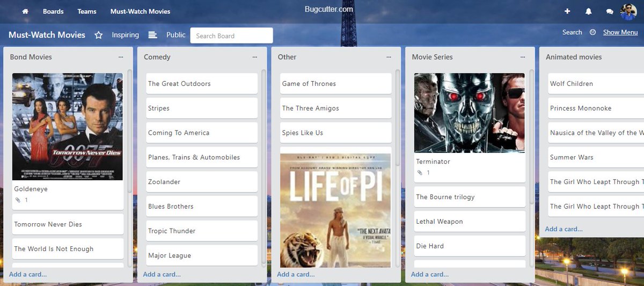
Task: Open the Boards menu
Action: click(x=53, y=11)
